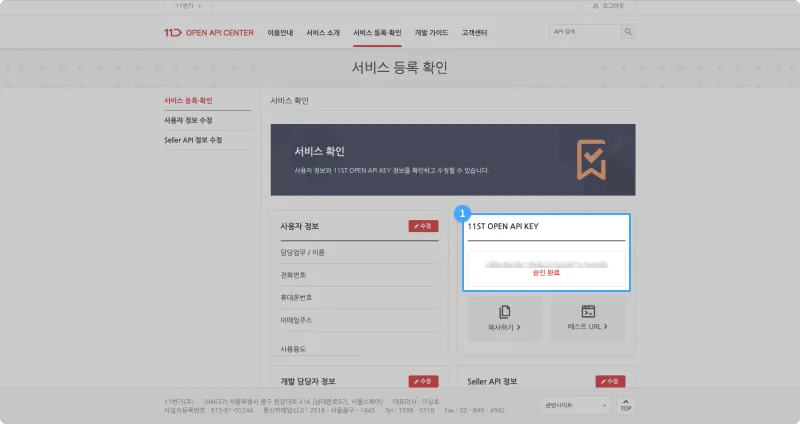Click the 서비스 확인 banner bookmark icon

(x=591, y=160)
